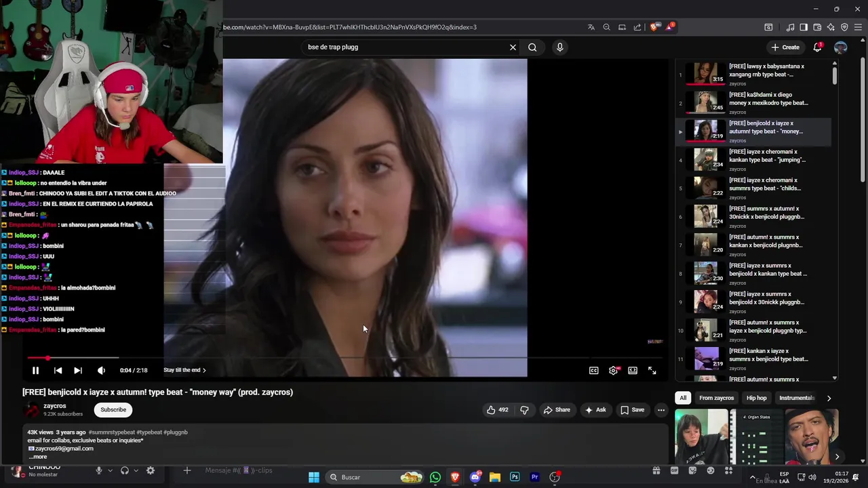This screenshot has height=488, width=868.
Task: Clear the YouTube search box
Action: (513, 47)
